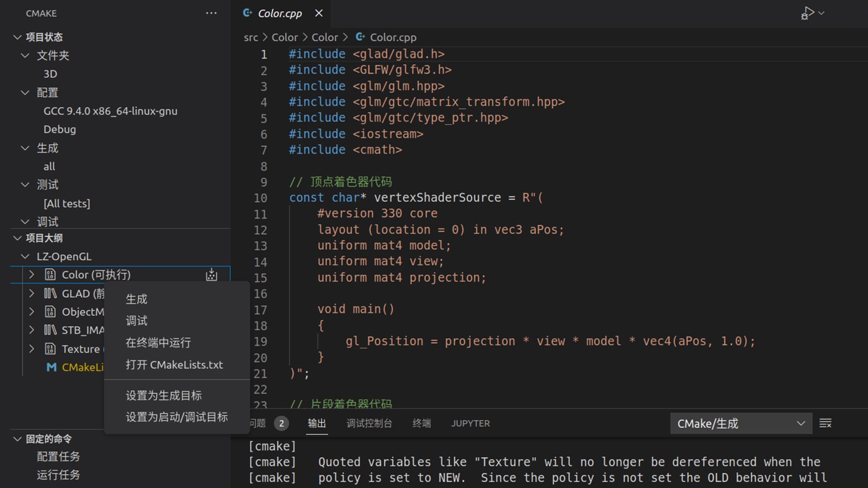Collapse the LZ-OpenGL project node
This screenshot has width=868, height=488.
[x=25, y=256]
